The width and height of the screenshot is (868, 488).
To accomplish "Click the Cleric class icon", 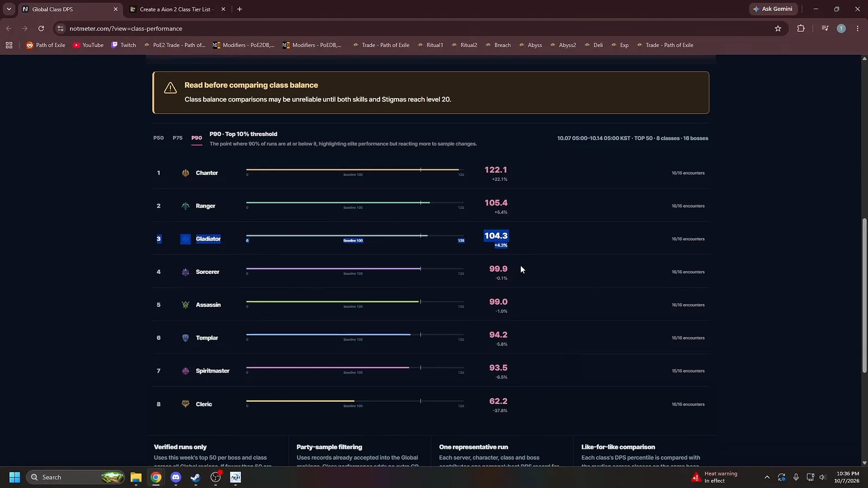I will (186, 404).
